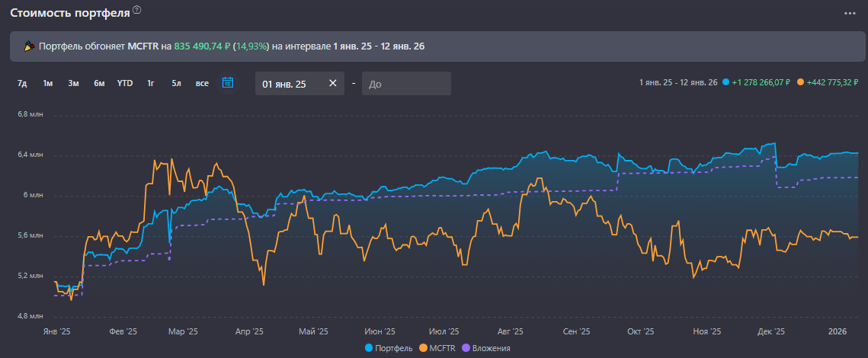
Task: Choose the 1г period
Action: pyautogui.click(x=151, y=84)
